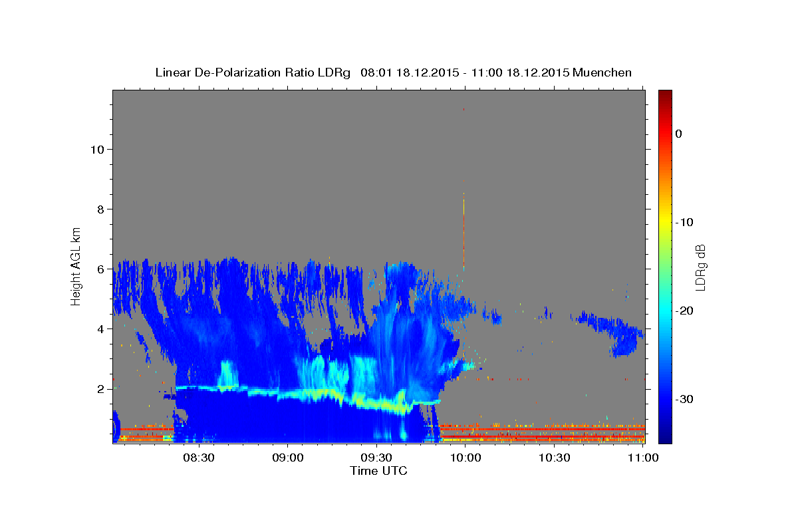Click the colorbar value label -30
This screenshot has height=532, width=798.
[x=684, y=399]
